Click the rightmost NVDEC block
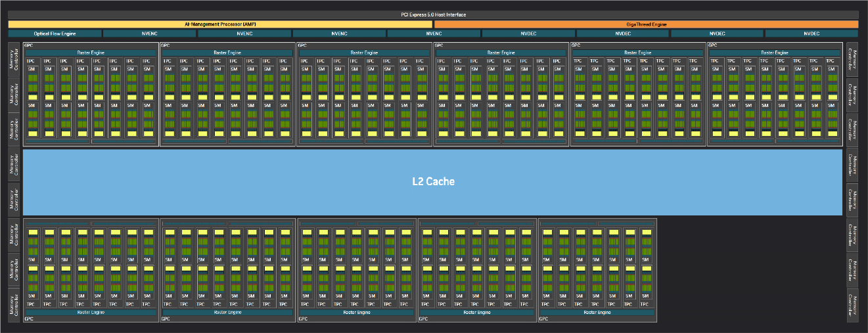 click(811, 33)
